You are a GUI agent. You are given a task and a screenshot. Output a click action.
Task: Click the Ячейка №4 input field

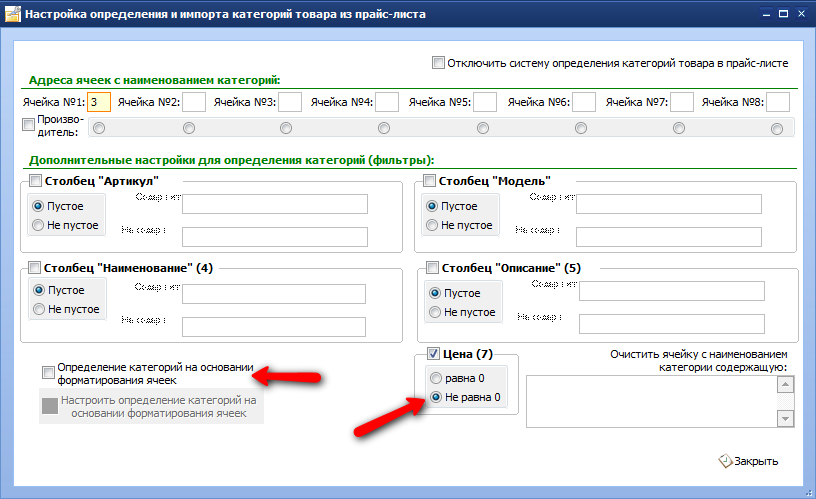387,102
